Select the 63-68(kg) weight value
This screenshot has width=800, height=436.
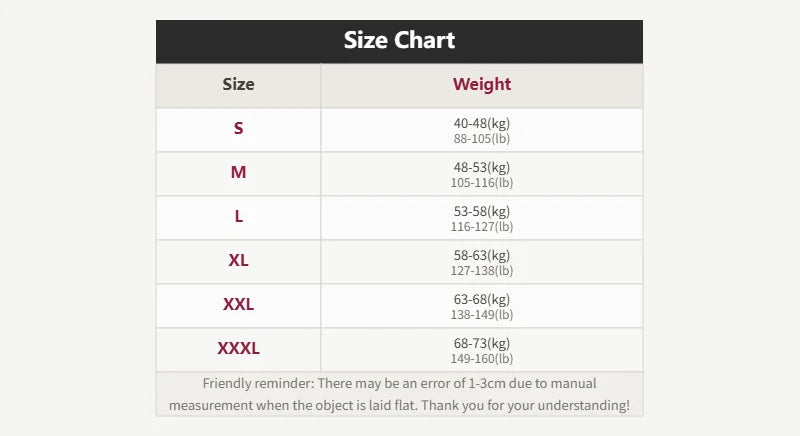pos(482,299)
